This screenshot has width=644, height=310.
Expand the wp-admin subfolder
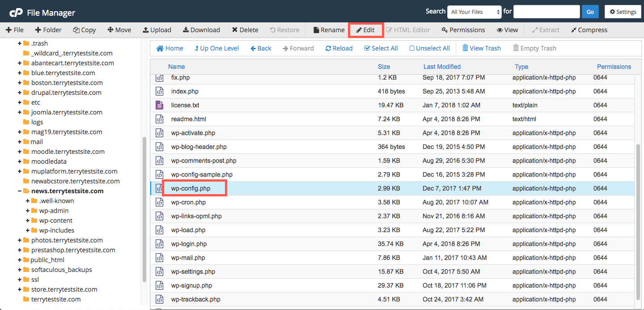[x=28, y=211]
